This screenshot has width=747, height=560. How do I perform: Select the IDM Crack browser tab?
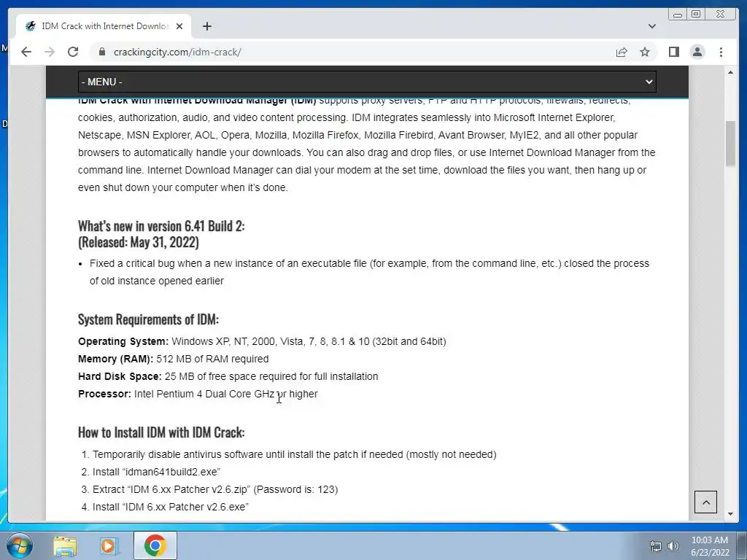[104, 26]
